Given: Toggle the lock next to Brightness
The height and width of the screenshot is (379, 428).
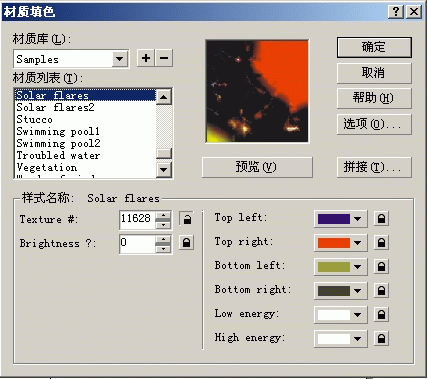Looking at the screenshot, I should [x=187, y=243].
